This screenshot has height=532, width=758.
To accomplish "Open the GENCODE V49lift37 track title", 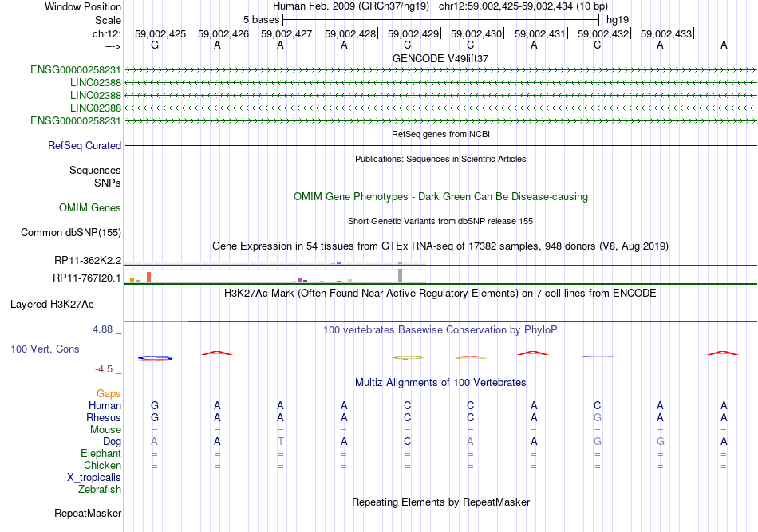I will [x=440, y=58].
